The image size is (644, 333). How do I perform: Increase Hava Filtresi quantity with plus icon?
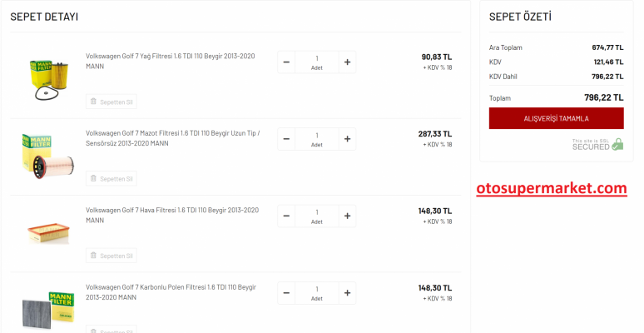click(x=347, y=216)
